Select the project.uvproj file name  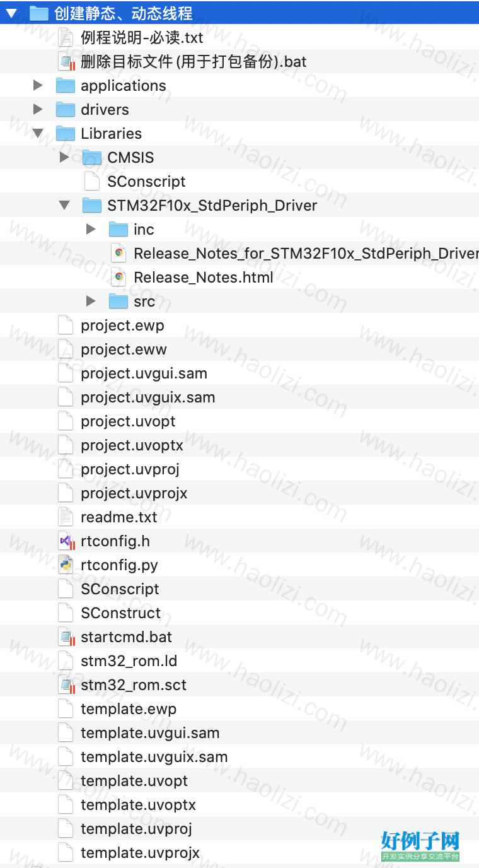tap(130, 469)
